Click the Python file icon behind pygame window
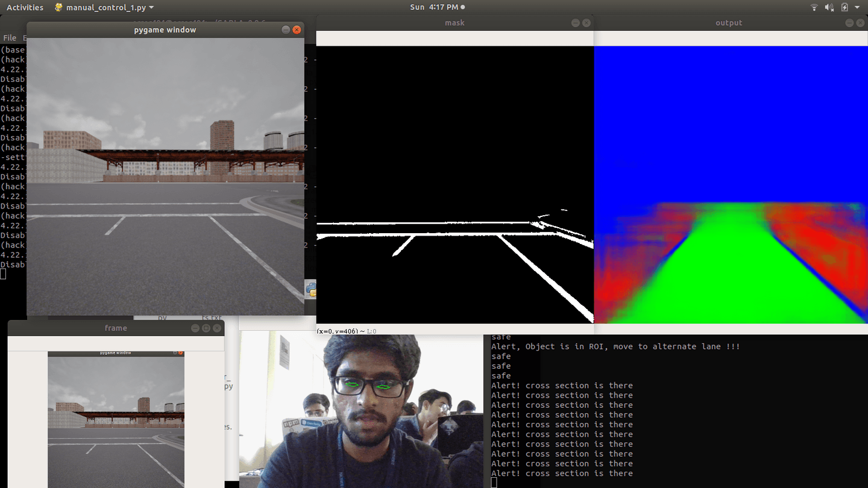Viewport: 868px width, 488px height. coord(311,290)
